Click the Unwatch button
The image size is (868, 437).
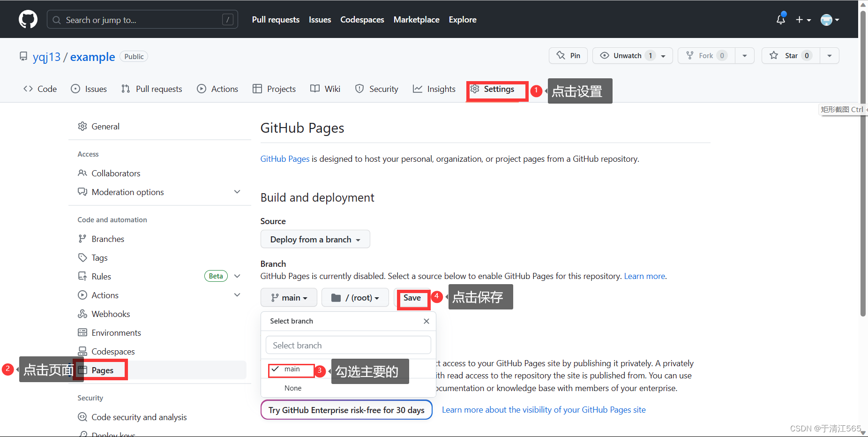[633, 55]
